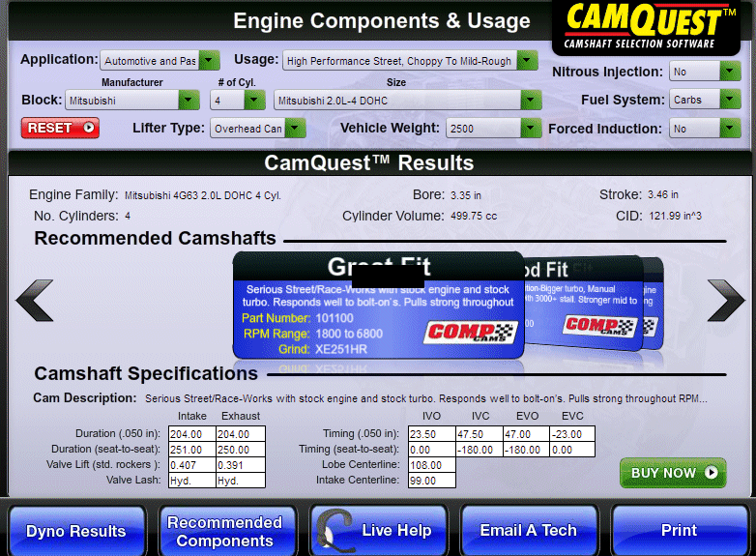Image resolution: width=756 pixels, height=556 pixels.
Task: Open the engine Size dropdown
Action: [x=407, y=100]
